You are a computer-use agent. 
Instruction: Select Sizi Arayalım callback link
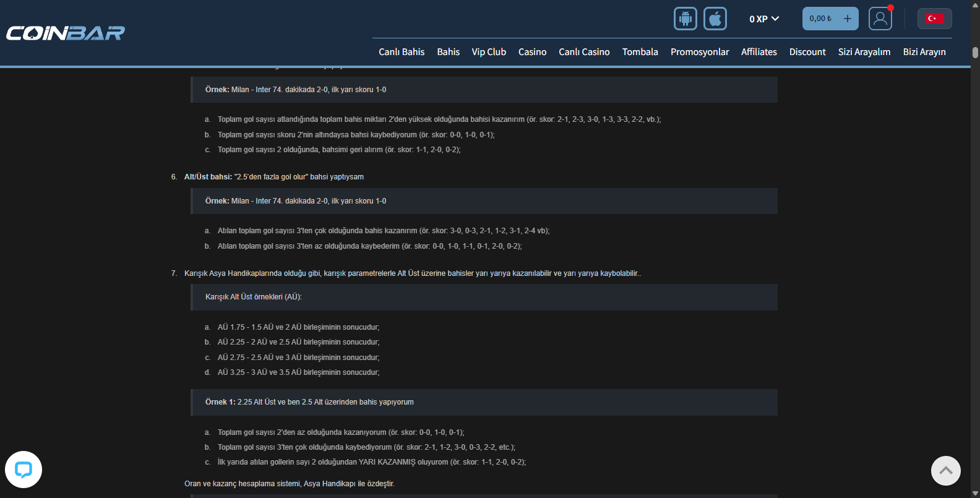coord(864,52)
